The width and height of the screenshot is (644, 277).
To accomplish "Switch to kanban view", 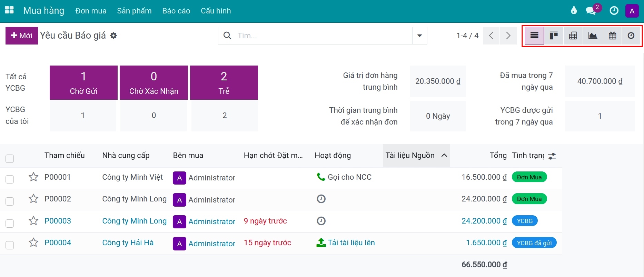I will 554,36.
